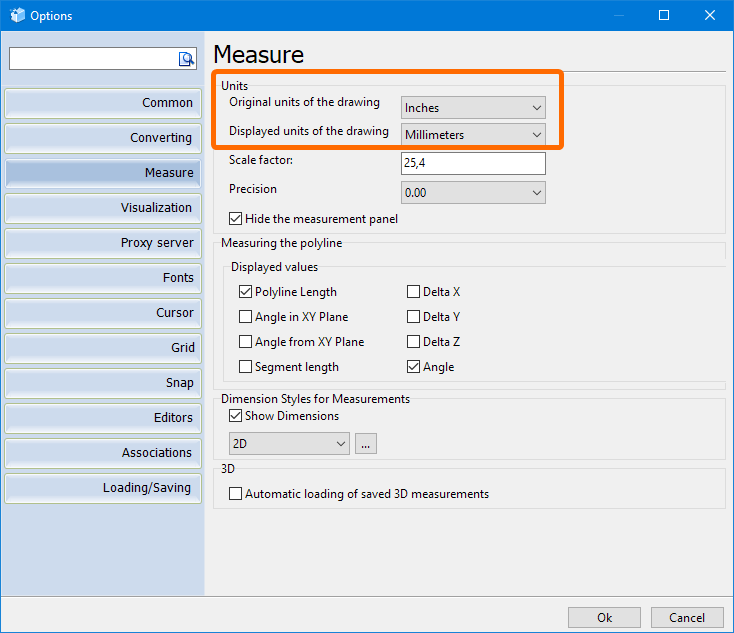Toggle Hide the measurement panel checkbox
This screenshot has height=633, width=734.
tap(235, 219)
